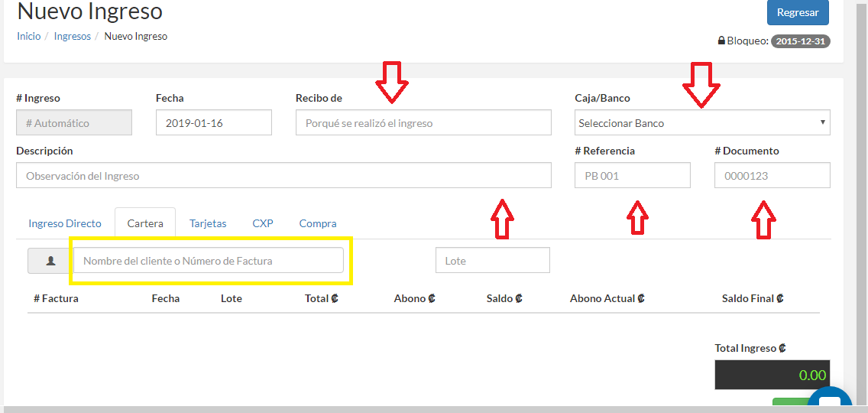
Task: Follow the Inicio breadcrumb link
Action: 28,36
